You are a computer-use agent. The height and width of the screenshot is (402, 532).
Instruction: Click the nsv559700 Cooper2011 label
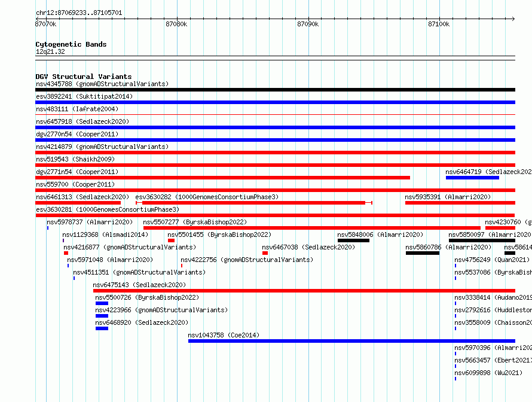pos(75,184)
